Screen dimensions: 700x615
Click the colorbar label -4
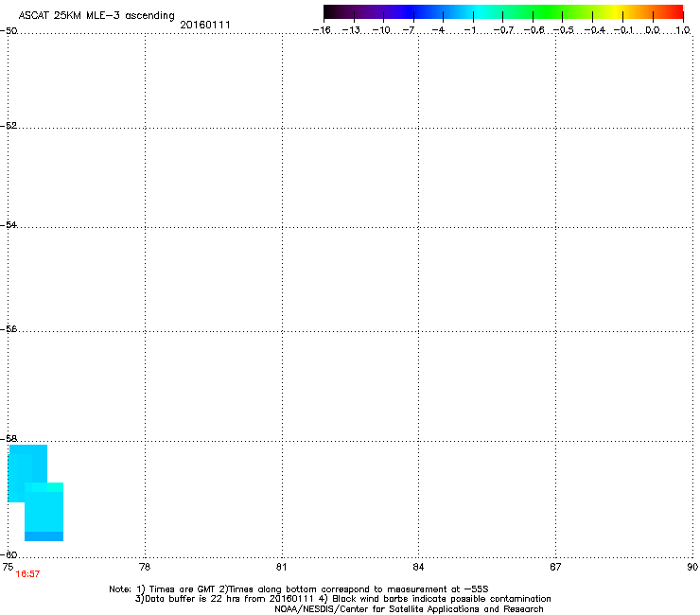pos(438,30)
